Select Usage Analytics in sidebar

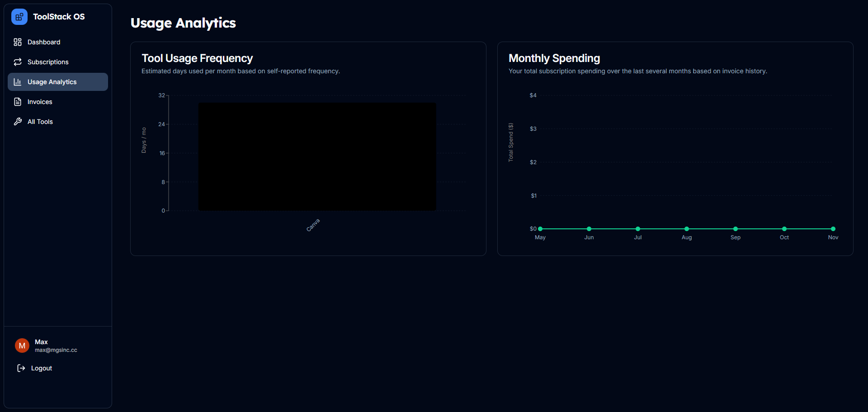click(x=58, y=82)
